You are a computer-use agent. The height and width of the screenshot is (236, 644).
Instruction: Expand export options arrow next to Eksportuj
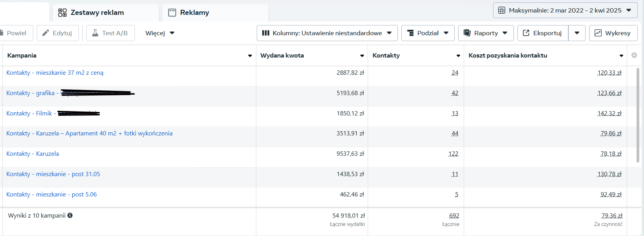(x=577, y=33)
